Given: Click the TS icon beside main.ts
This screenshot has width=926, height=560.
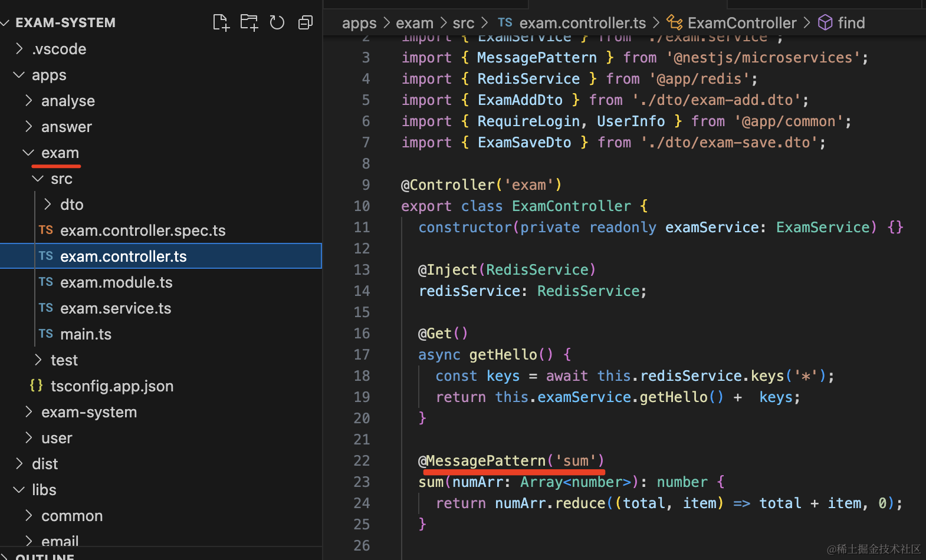Looking at the screenshot, I should (46, 334).
